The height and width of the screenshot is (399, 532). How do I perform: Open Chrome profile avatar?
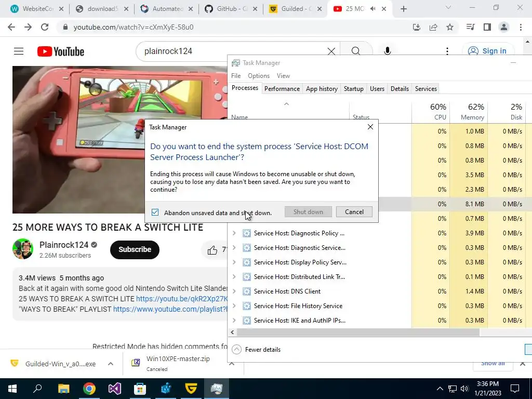point(504,27)
